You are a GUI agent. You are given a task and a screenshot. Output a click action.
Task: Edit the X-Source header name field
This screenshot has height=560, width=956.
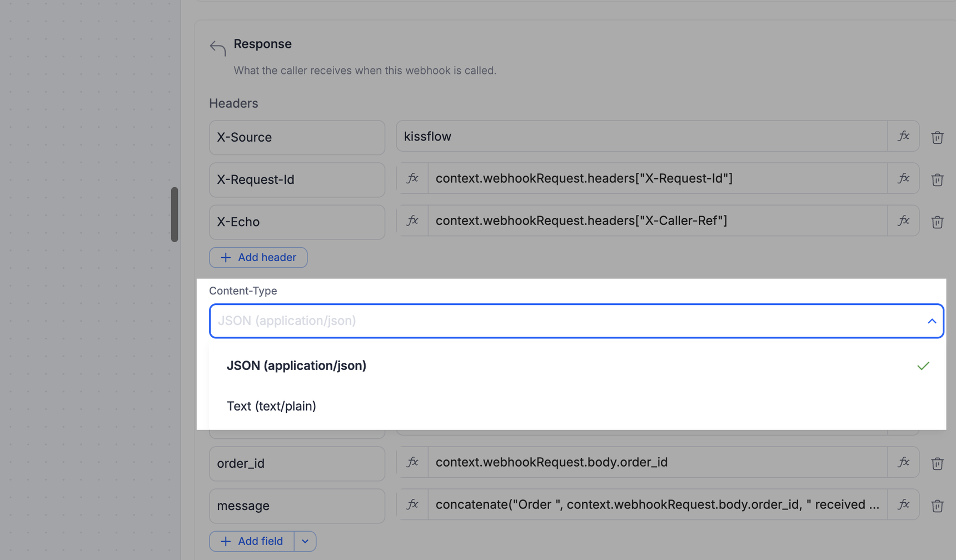click(x=297, y=137)
